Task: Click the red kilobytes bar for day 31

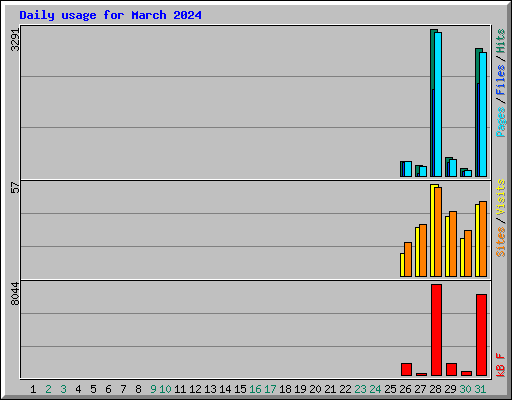Action: coord(481,335)
